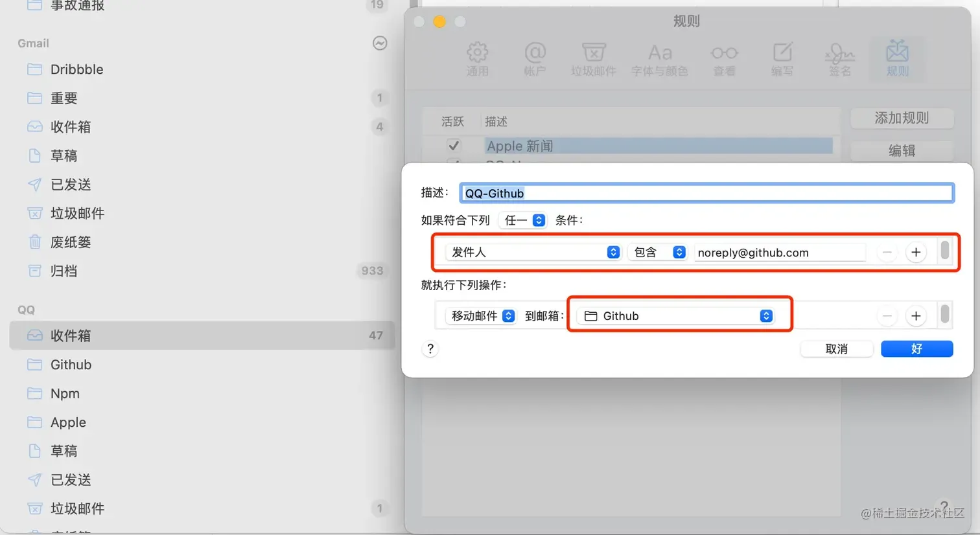The height and width of the screenshot is (535, 980).
Task: Switch to the 规则 rules tab
Action: point(897,59)
